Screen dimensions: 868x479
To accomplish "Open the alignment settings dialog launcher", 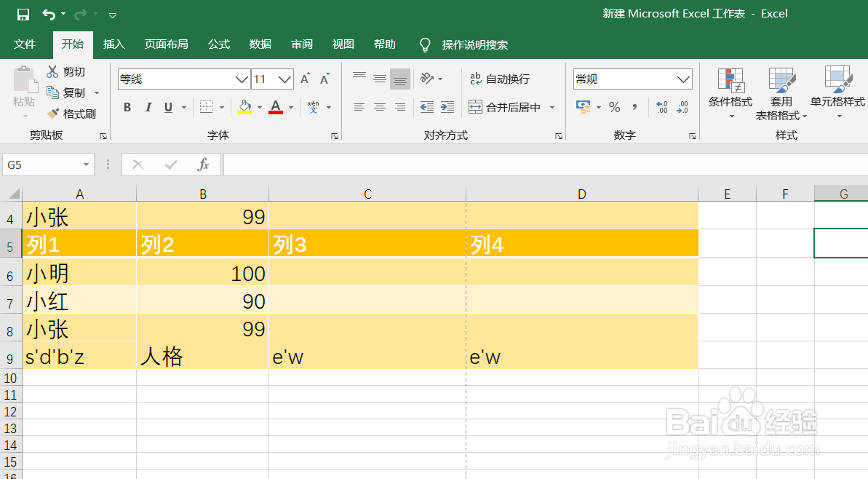I will tap(558, 135).
